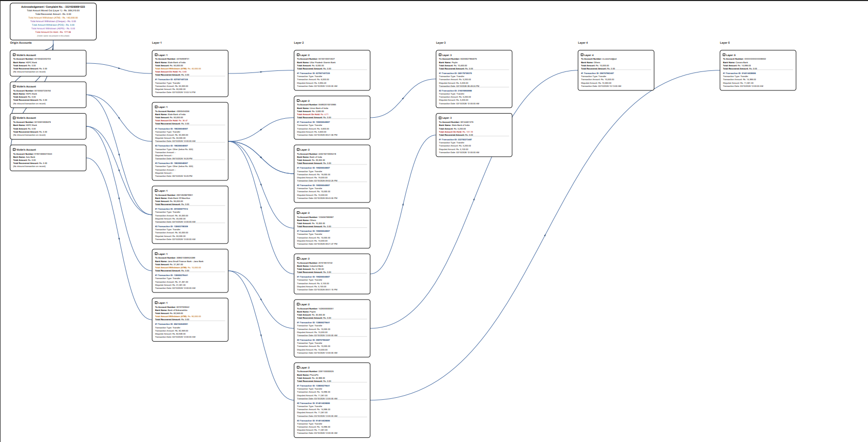The height and width of the screenshot is (442, 868).
Task: Tick the Axis Bank Victim's Account checkbox
Action: pyautogui.click(x=14, y=150)
